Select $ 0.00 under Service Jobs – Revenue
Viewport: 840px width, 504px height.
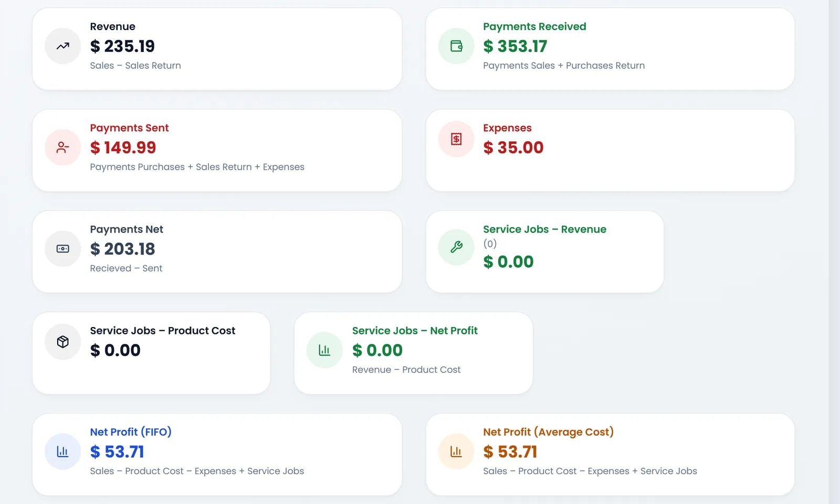[x=508, y=261]
